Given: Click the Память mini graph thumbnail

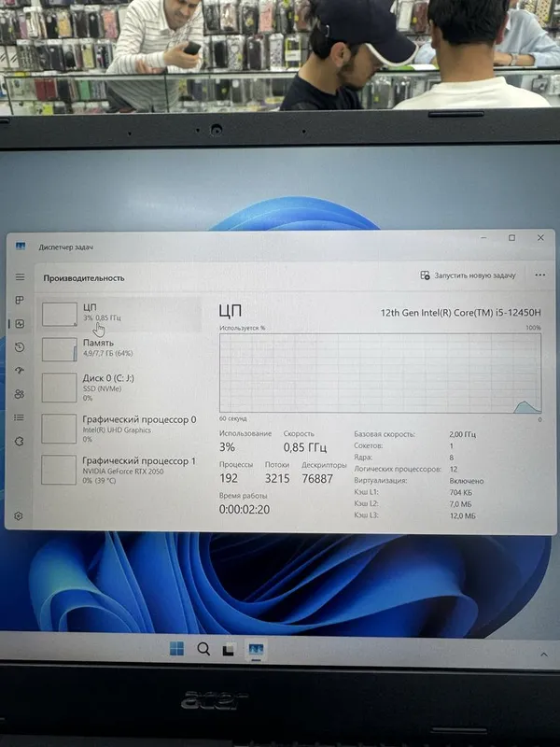Looking at the screenshot, I should click(60, 349).
